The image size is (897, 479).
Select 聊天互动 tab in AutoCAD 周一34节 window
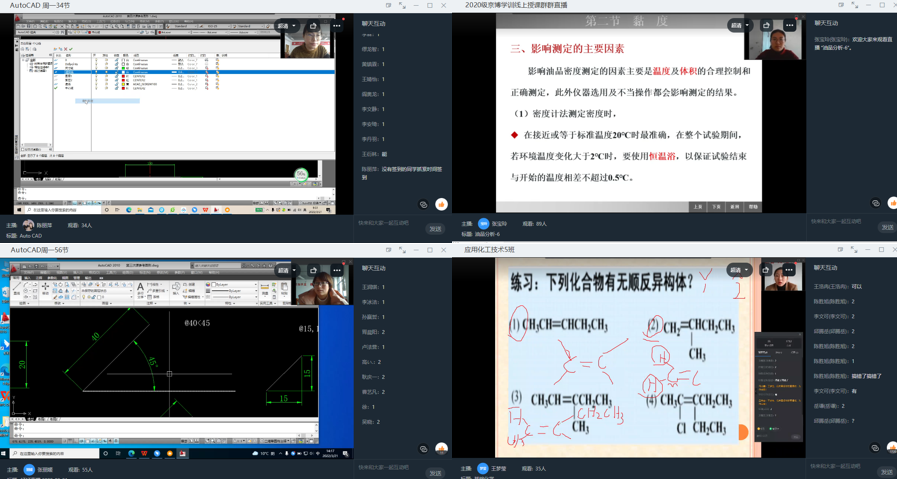pyautogui.click(x=373, y=23)
